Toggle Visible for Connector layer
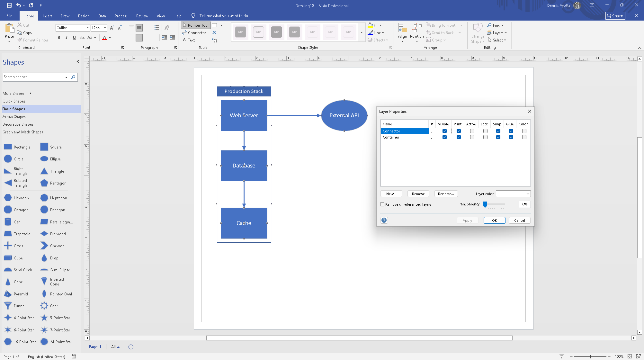This screenshot has width=644, height=360. pos(444,131)
